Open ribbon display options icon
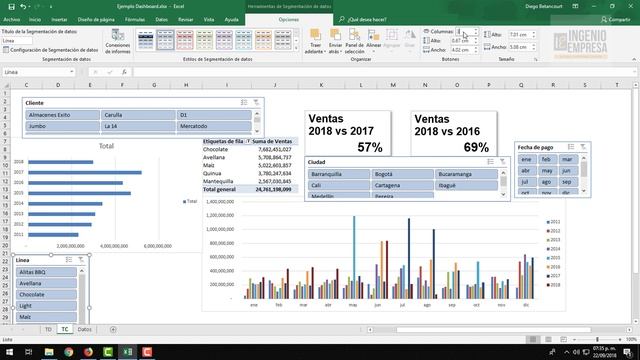This screenshot has width=640, height=360. pos(575,7)
